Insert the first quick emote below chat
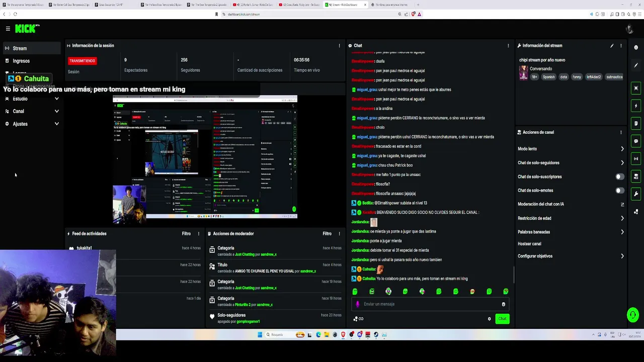Image resolution: width=644 pixels, height=362 pixels. point(355,292)
